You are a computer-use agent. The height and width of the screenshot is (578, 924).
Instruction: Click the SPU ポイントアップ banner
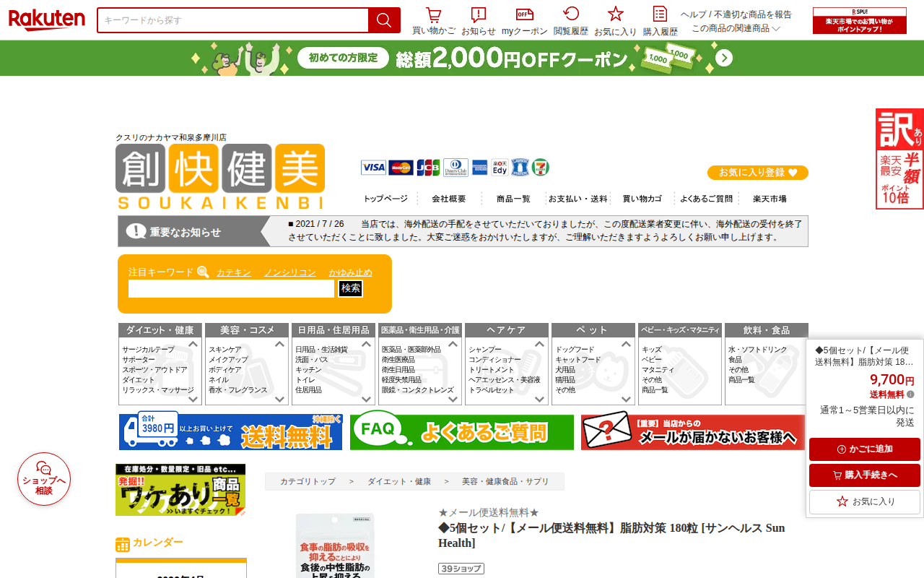click(x=860, y=21)
